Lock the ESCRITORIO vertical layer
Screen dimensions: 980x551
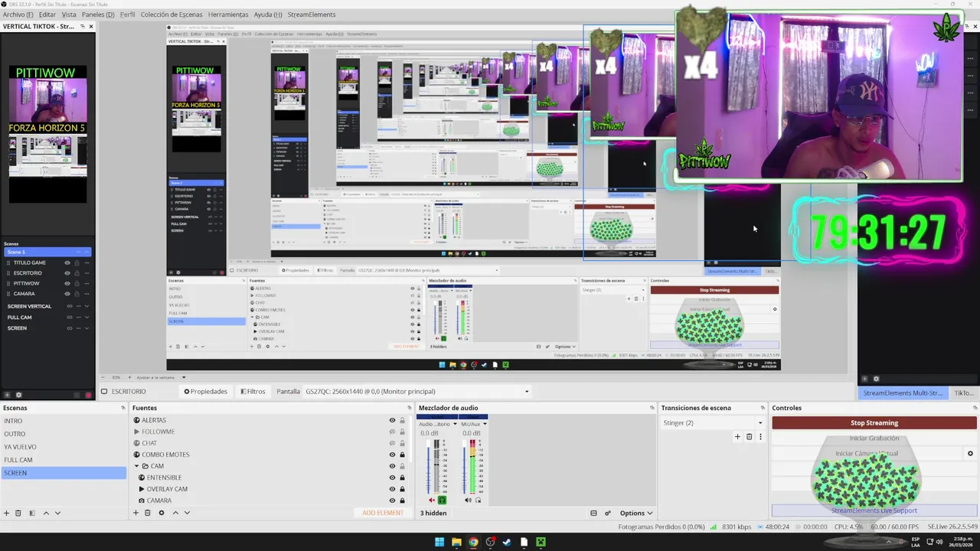[x=77, y=273]
